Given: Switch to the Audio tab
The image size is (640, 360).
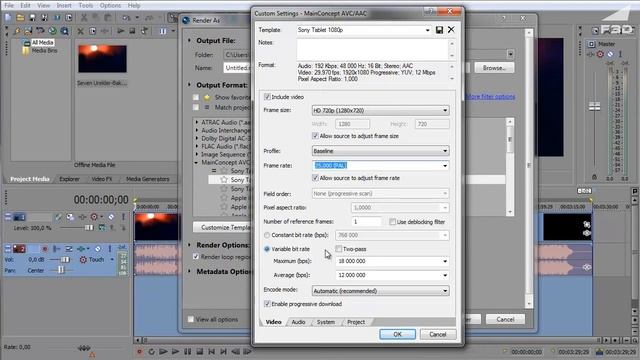Looking at the screenshot, I should point(298,322).
